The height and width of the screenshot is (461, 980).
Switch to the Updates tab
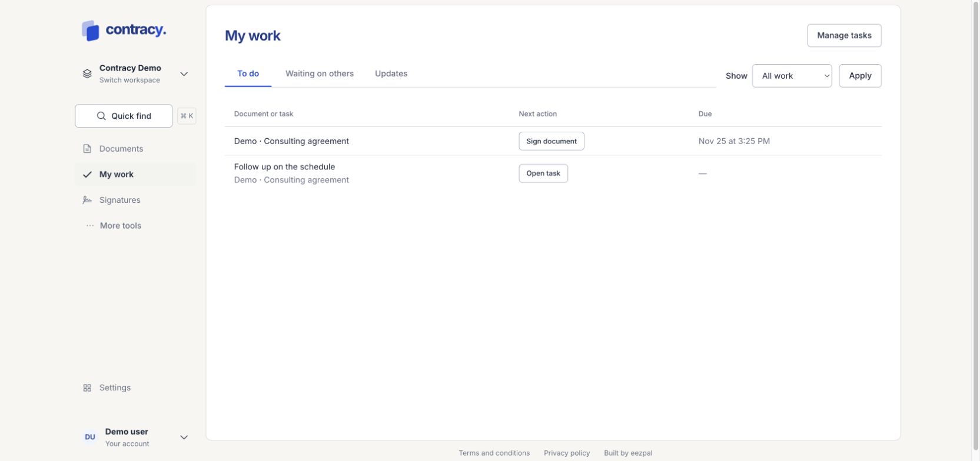click(x=391, y=74)
